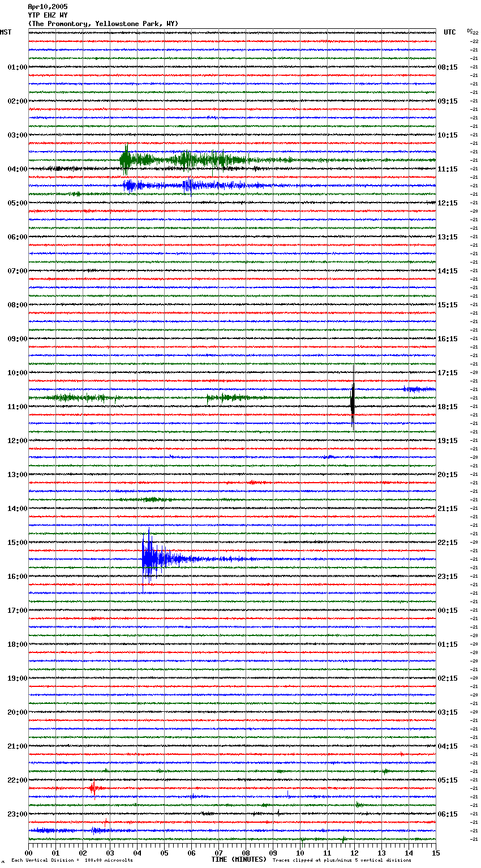Select the 05:00 MST time label
The height and width of the screenshot is (868, 481).
[x=18, y=203]
